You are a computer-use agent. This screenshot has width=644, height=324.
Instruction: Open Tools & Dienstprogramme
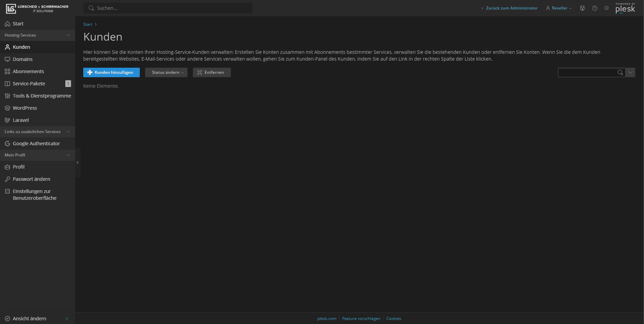42,96
